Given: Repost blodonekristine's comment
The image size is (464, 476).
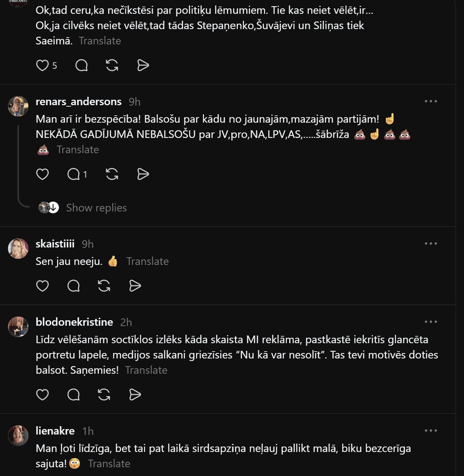Looking at the screenshot, I should [104, 395].
